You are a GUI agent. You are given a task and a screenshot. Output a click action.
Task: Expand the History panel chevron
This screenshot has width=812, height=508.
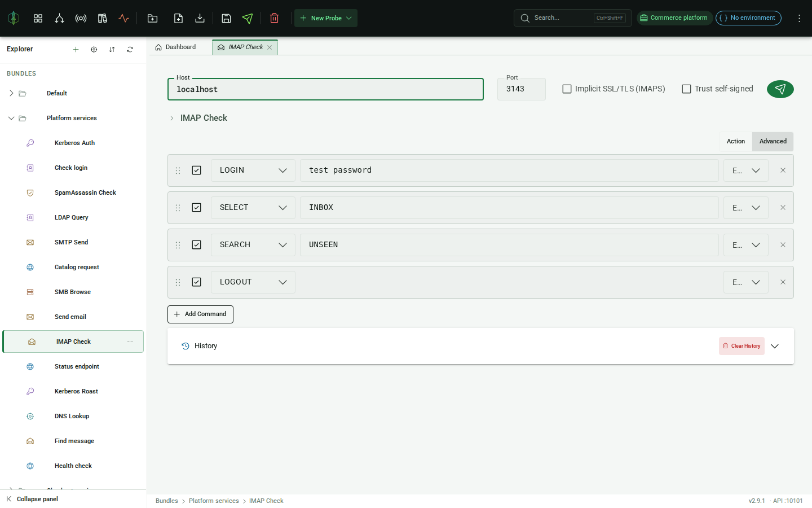pos(775,346)
